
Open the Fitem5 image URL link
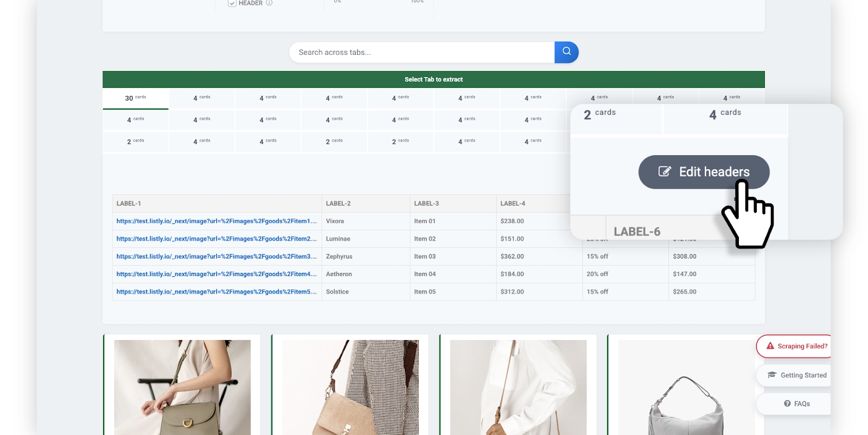216,292
